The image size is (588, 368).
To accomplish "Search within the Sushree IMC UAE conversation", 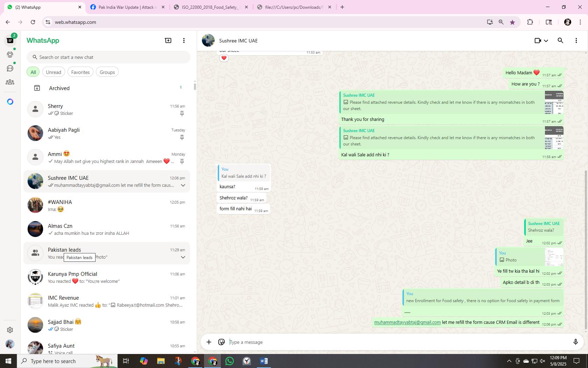I will [x=560, y=41].
